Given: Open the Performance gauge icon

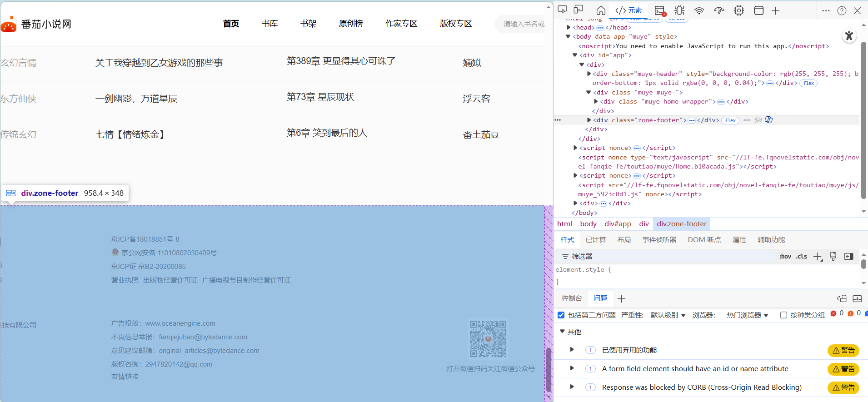Looking at the screenshot, I should click(x=719, y=10).
